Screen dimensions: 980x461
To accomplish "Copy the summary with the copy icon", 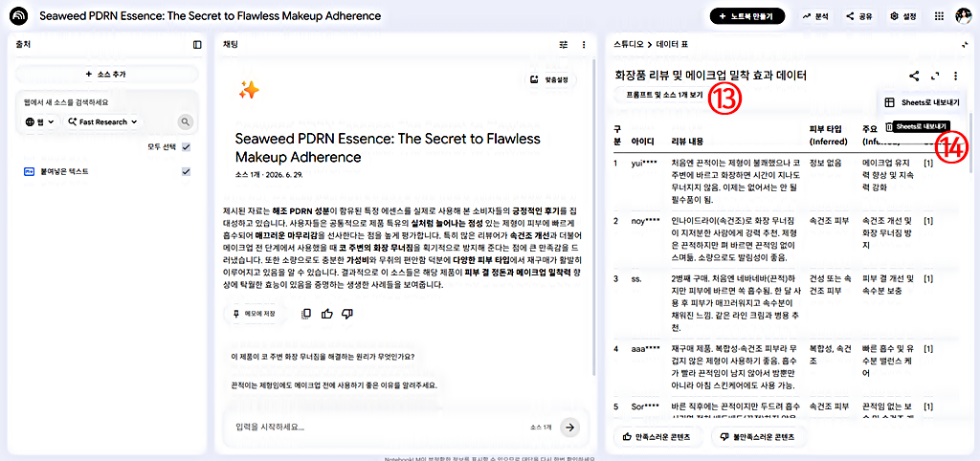I will coord(306,314).
